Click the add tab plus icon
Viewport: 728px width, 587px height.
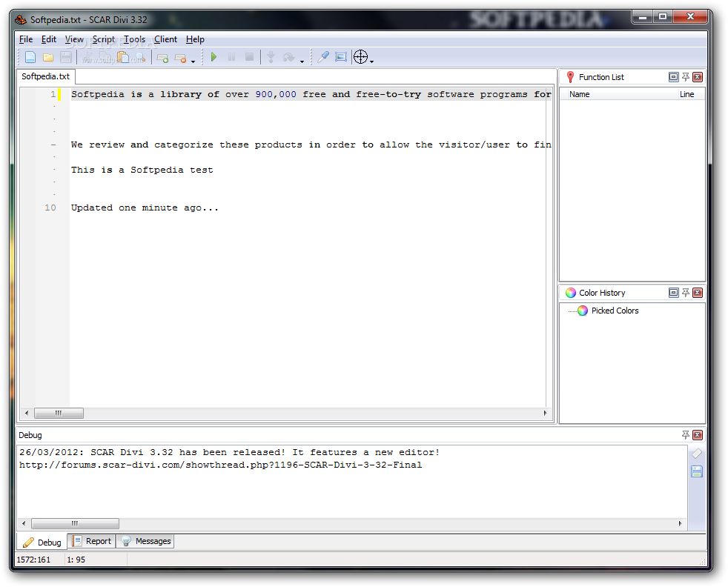click(x=162, y=58)
